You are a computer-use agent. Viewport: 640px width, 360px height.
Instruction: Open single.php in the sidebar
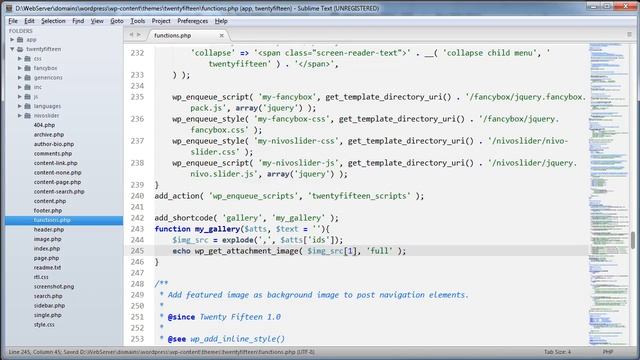[x=47, y=315]
